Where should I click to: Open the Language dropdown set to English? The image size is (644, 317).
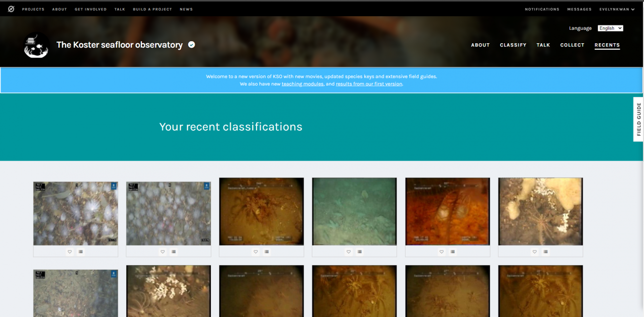[610, 28]
